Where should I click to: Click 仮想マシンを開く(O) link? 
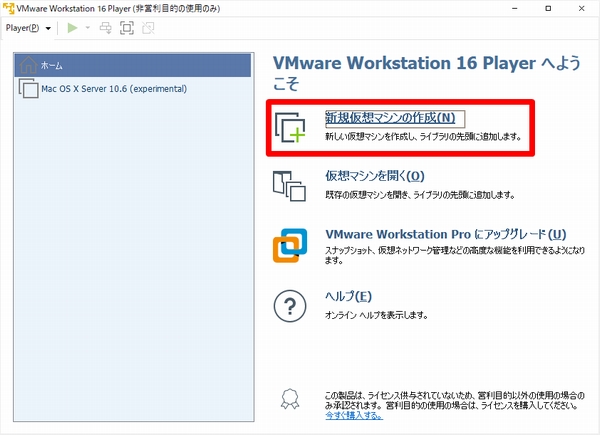pos(375,176)
